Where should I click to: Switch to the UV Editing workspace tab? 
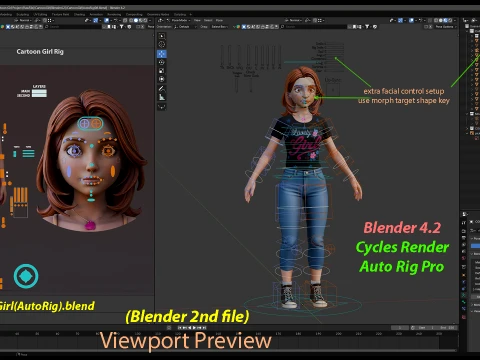tap(40, 14)
